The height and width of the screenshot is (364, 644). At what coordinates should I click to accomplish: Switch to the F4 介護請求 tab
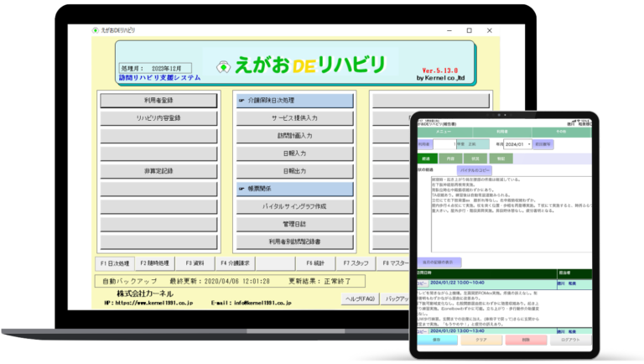[x=236, y=263]
